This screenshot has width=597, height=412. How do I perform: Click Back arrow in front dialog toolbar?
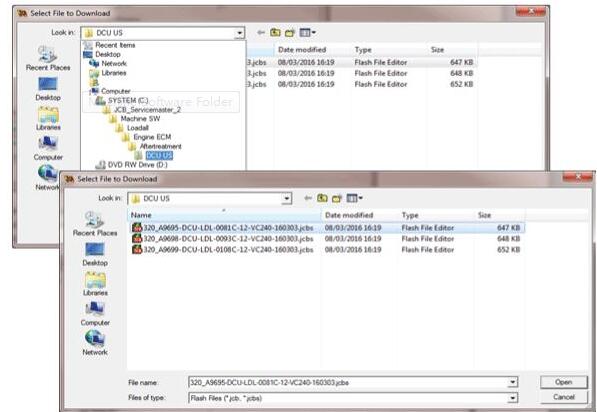click(x=308, y=198)
